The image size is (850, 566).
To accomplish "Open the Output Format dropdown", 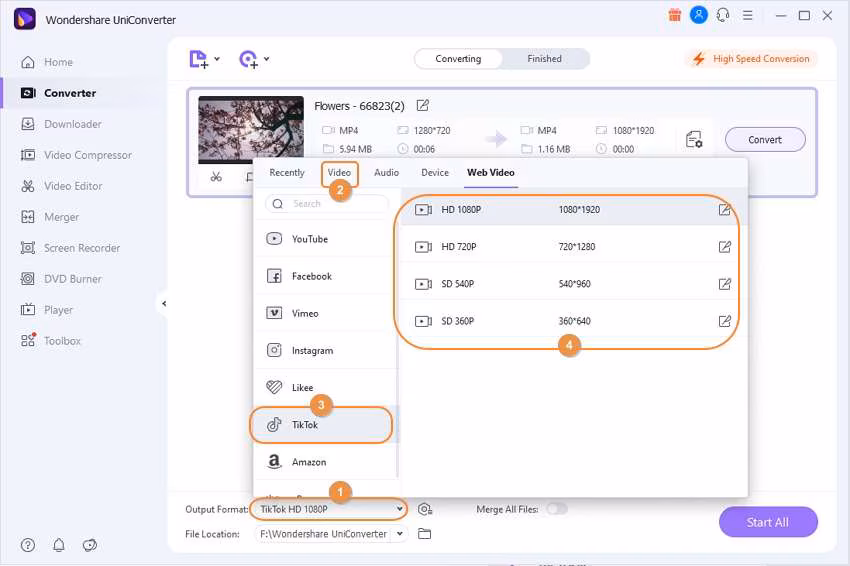I will click(329, 509).
